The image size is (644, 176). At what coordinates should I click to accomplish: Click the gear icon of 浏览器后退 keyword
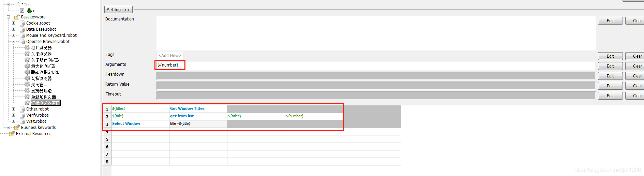click(x=27, y=91)
